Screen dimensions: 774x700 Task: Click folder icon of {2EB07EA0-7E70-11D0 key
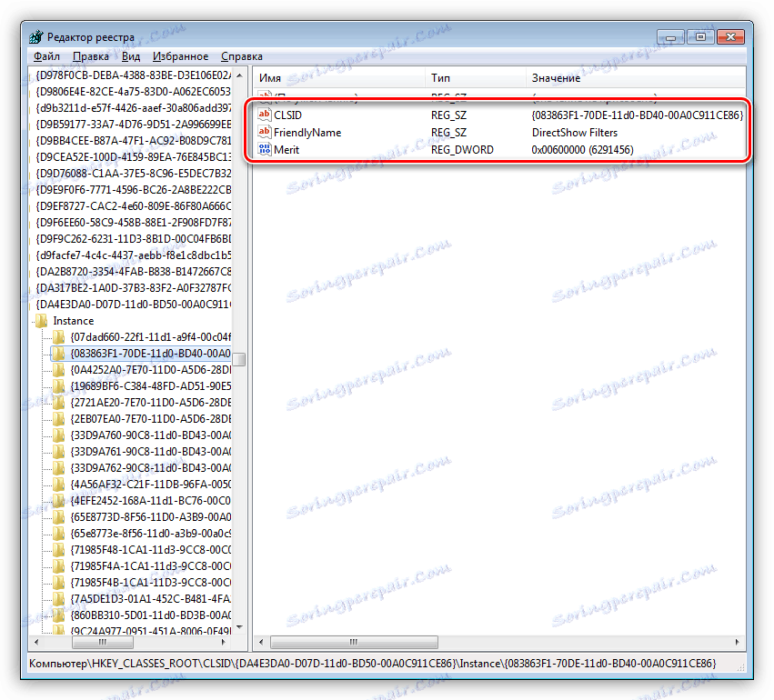[59, 419]
